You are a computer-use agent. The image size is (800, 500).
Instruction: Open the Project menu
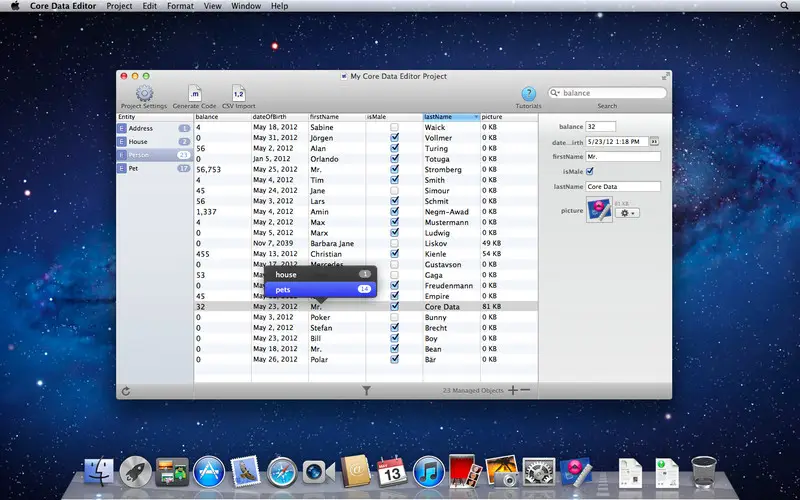point(119,6)
